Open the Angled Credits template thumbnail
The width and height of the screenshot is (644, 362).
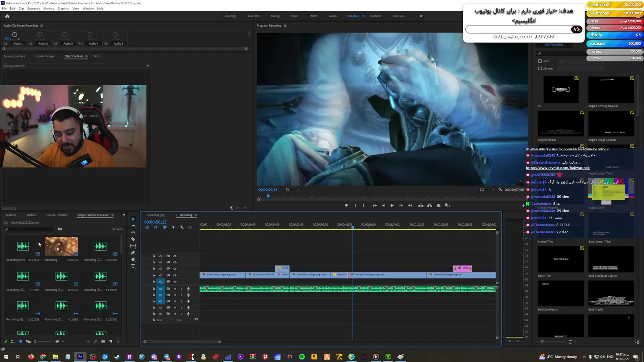pyautogui.click(x=561, y=123)
